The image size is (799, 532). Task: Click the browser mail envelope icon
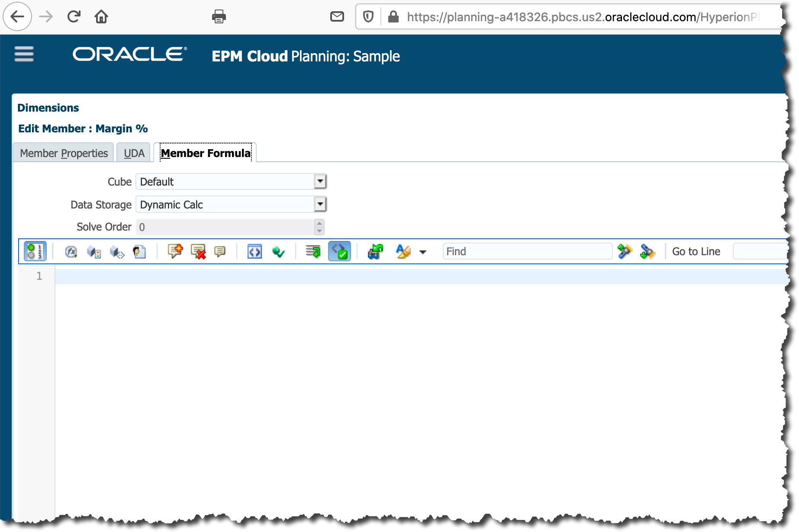point(337,17)
